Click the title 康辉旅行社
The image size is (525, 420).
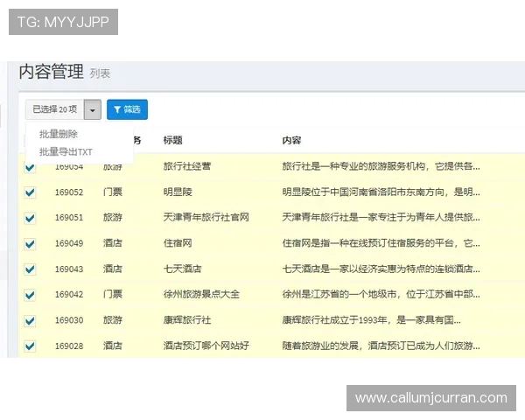pos(187,320)
